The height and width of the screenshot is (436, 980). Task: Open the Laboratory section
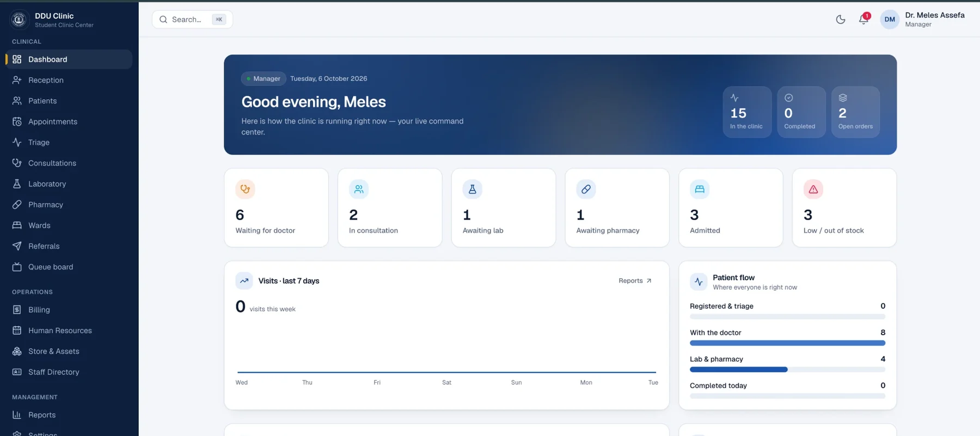pos(69,184)
